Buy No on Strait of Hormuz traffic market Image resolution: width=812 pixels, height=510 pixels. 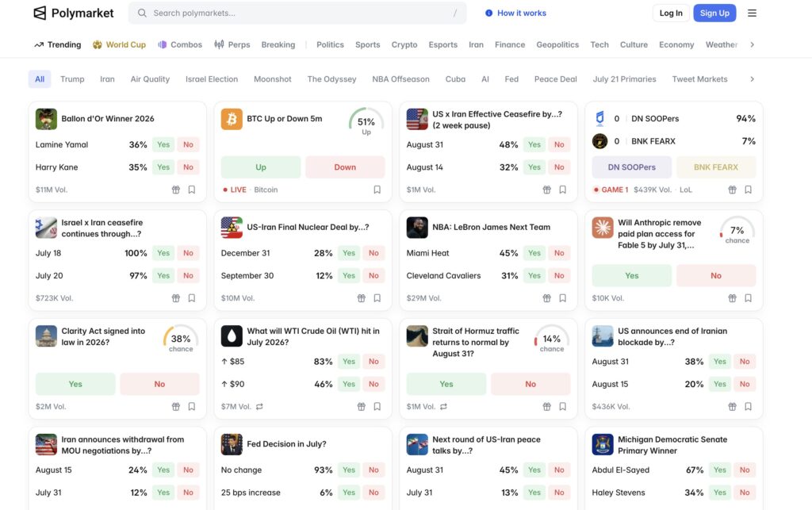[x=530, y=384]
